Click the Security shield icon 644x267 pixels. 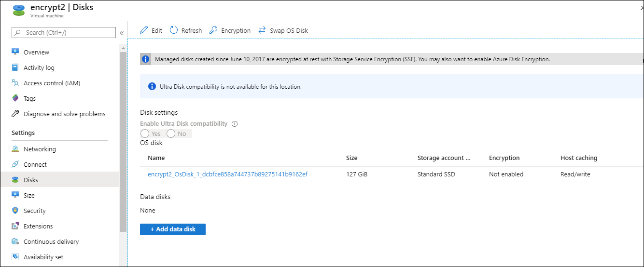pyautogui.click(x=15, y=211)
